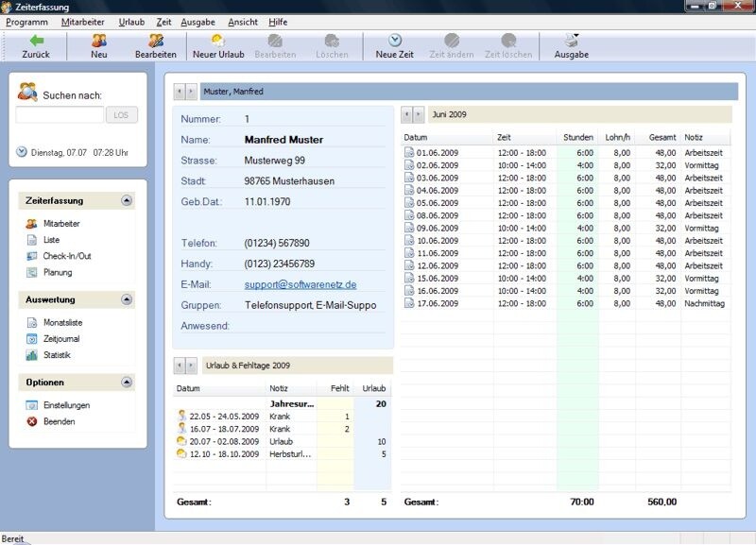The height and width of the screenshot is (545, 756).
Task: Go to next year of Urlaub & Fehltage
Action: tap(192, 366)
